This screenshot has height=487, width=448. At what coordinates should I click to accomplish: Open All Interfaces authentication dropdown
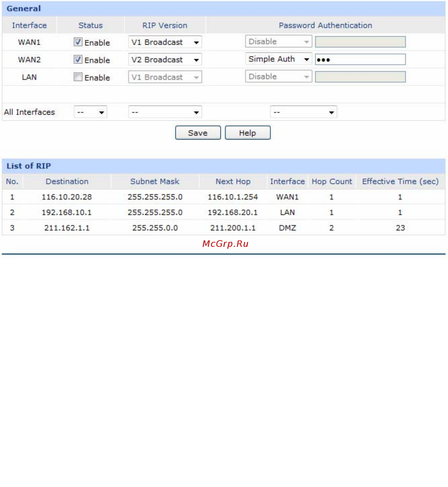[x=303, y=112]
